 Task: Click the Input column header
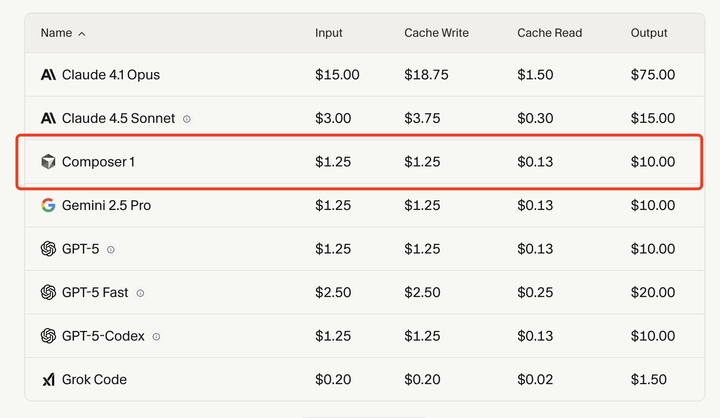(329, 33)
